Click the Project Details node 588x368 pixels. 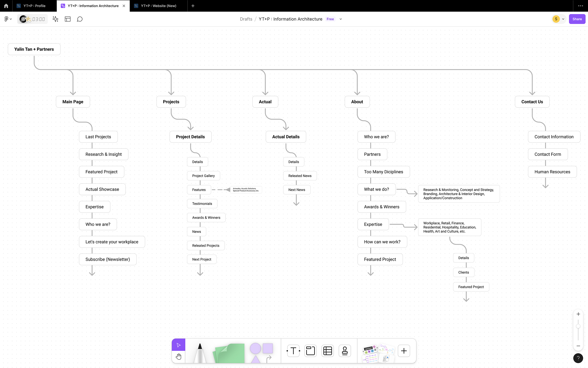point(190,137)
